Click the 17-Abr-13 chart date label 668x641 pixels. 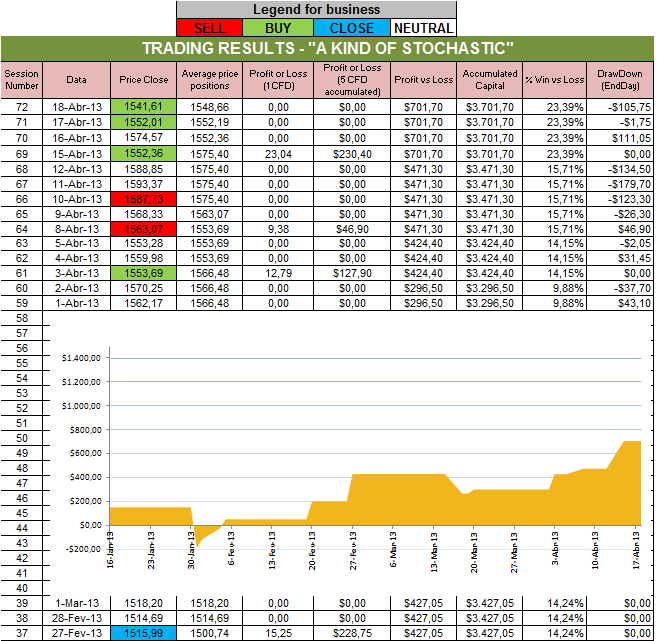(636, 550)
